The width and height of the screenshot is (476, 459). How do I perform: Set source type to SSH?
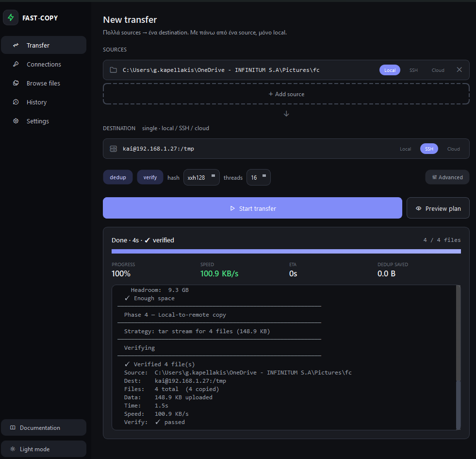[413, 70]
